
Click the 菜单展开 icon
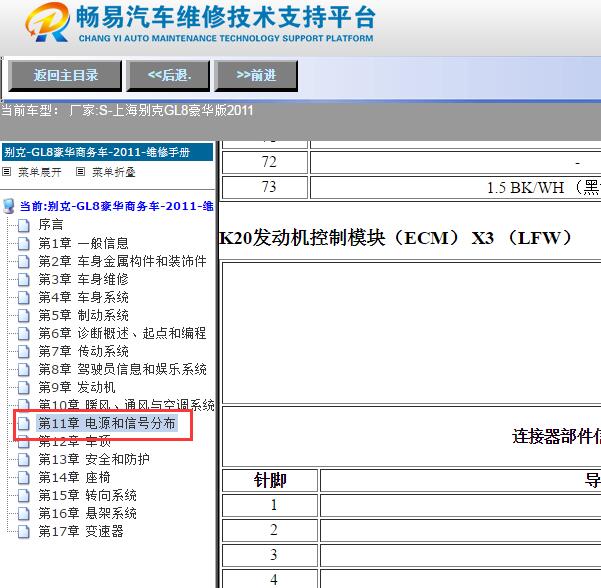point(7,172)
